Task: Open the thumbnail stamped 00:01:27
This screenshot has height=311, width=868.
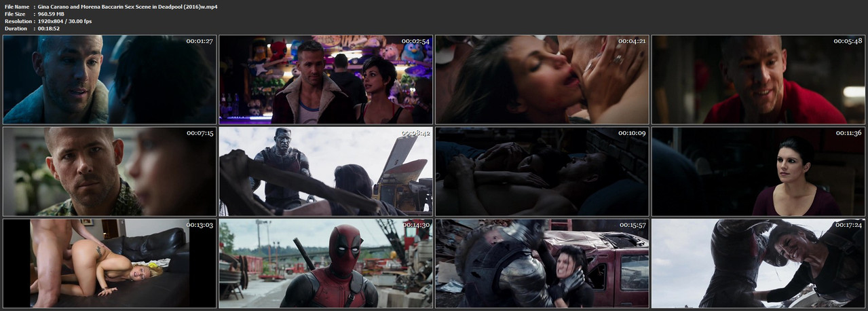Action: click(x=110, y=79)
